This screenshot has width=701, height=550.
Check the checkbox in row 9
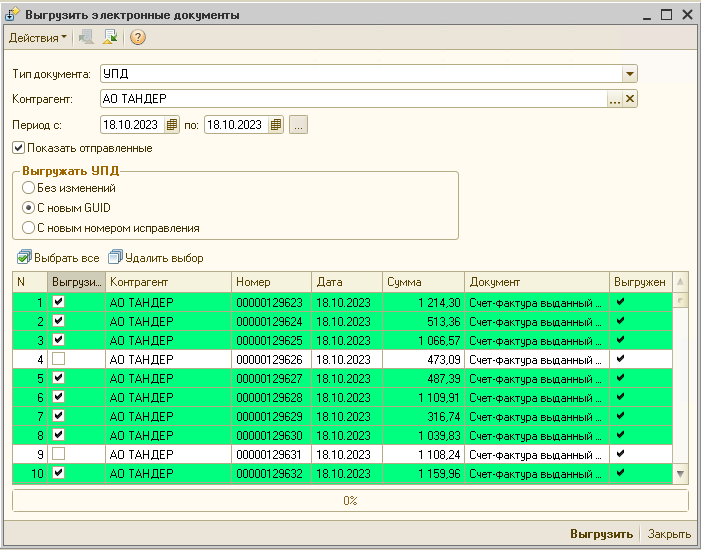[59, 454]
